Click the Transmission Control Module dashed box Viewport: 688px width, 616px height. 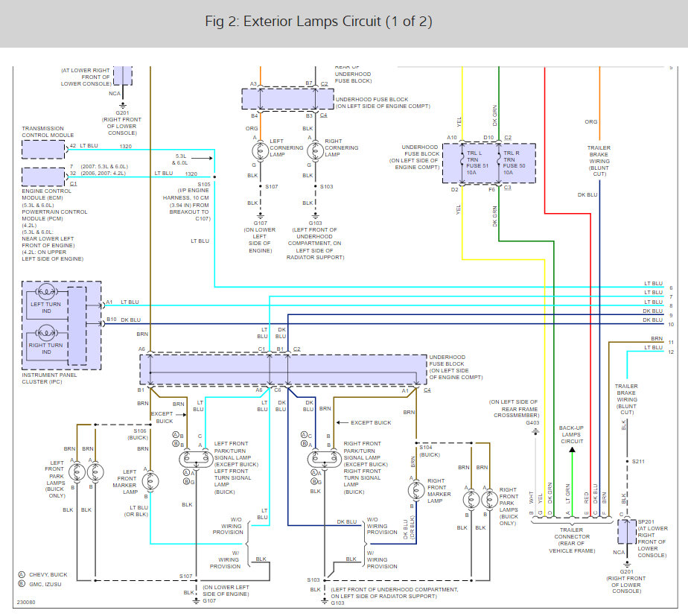[43, 149]
